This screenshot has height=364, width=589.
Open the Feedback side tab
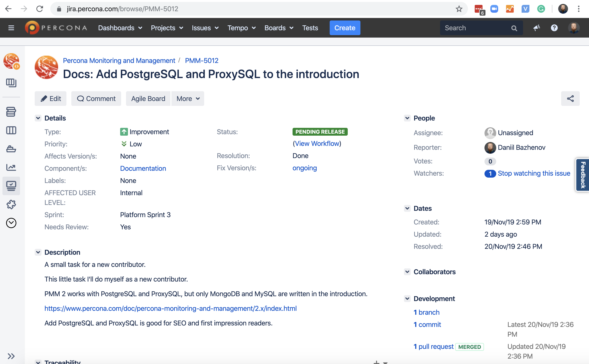click(x=583, y=175)
